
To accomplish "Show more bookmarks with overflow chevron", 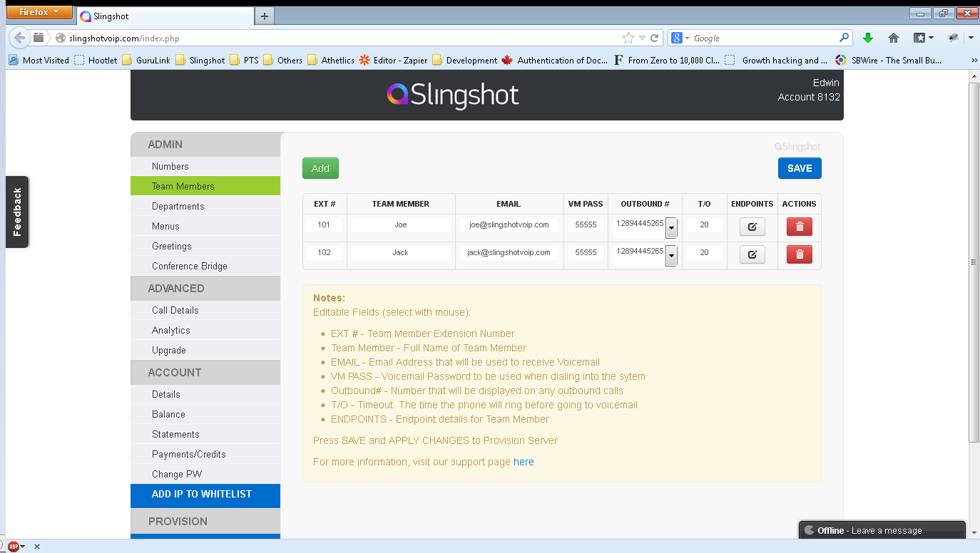I will pos(974,61).
